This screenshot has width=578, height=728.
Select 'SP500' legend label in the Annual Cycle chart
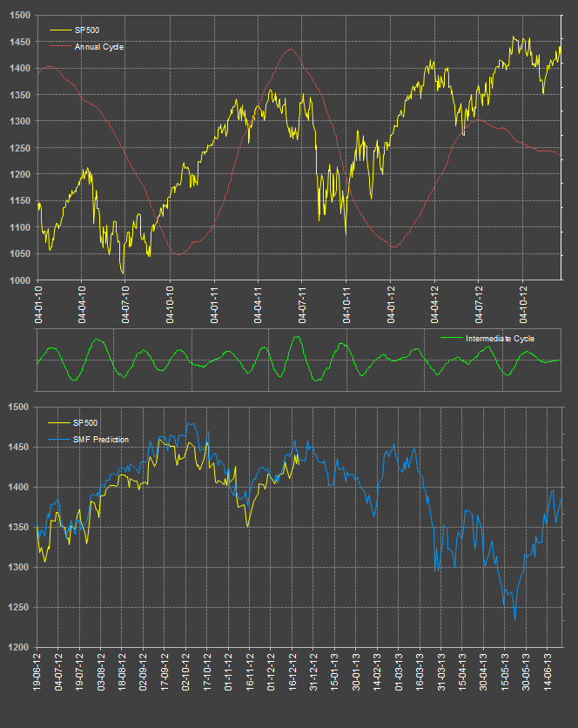(x=87, y=30)
